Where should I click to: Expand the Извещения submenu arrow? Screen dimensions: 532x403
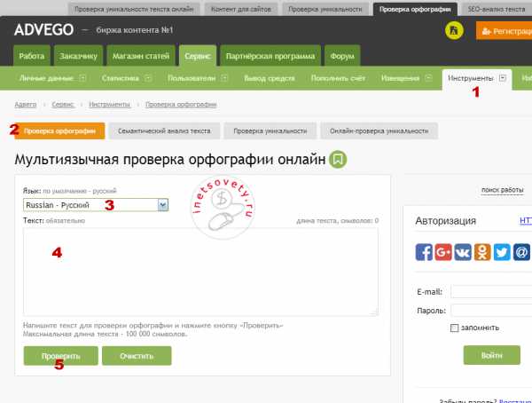point(428,78)
